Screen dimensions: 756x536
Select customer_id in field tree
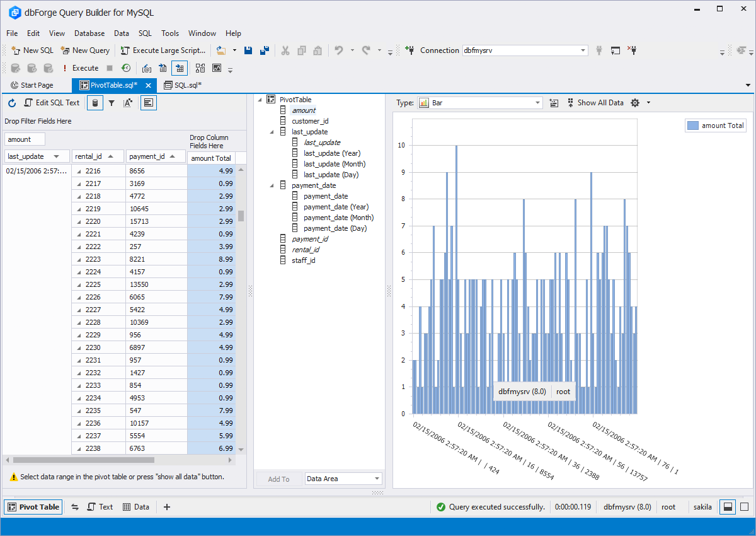point(310,121)
